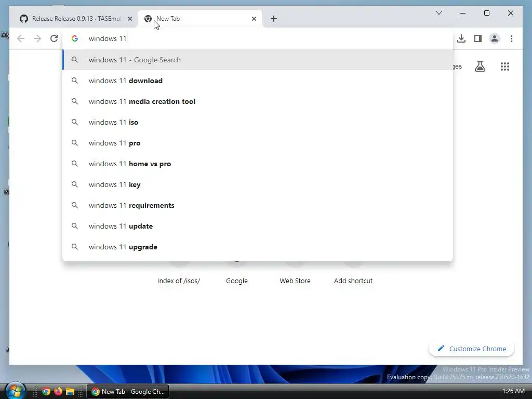The image size is (532, 399).
Task: Select 'windows 11 iso' suggestion
Action: [x=258, y=122]
